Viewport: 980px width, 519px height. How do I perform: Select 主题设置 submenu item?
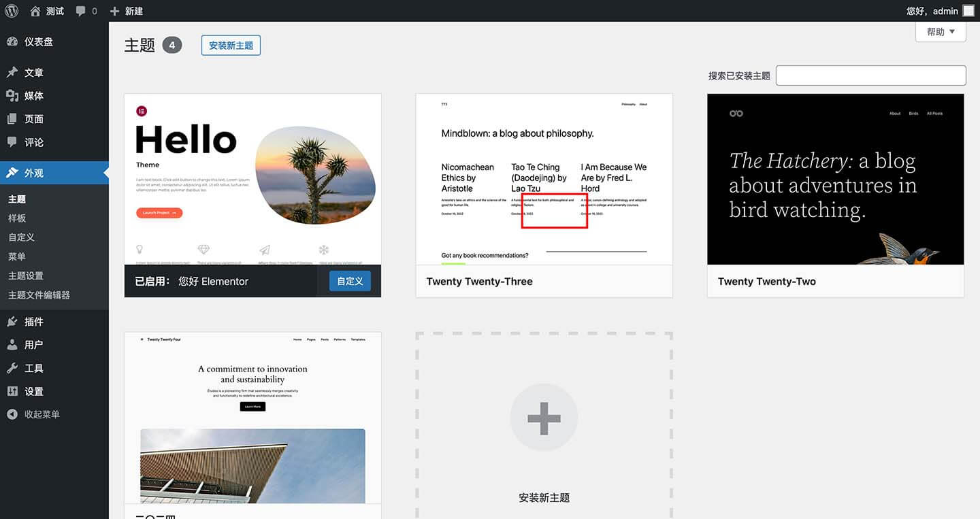[26, 275]
